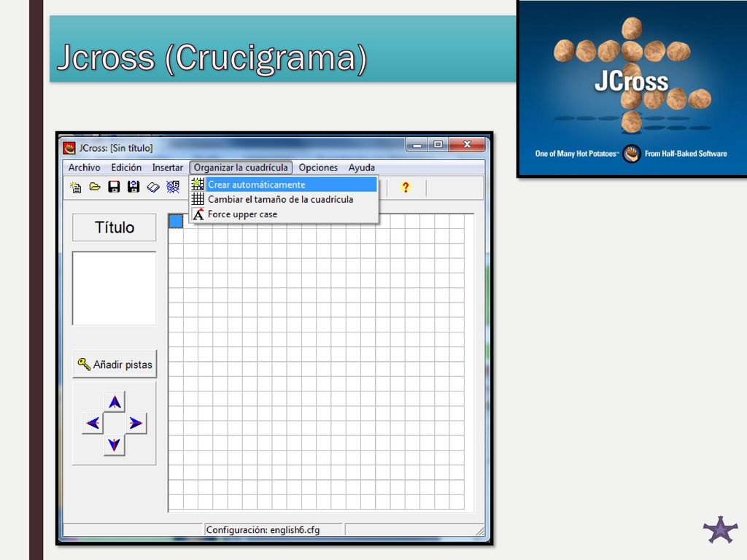Click the open book toolbar icon
The width and height of the screenshot is (747, 560).
pyautogui.click(x=153, y=187)
